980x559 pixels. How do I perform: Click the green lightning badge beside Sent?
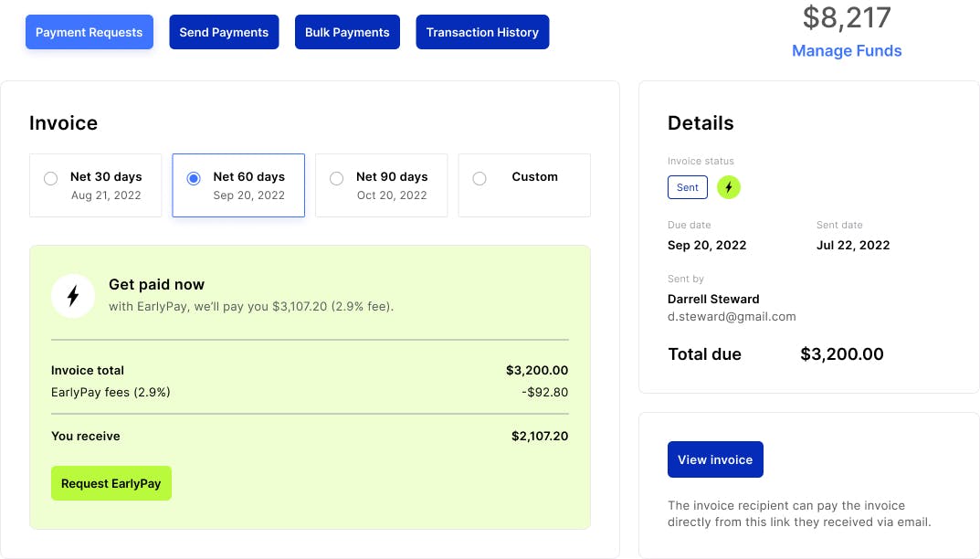pyautogui.click(x=728, y=187)
